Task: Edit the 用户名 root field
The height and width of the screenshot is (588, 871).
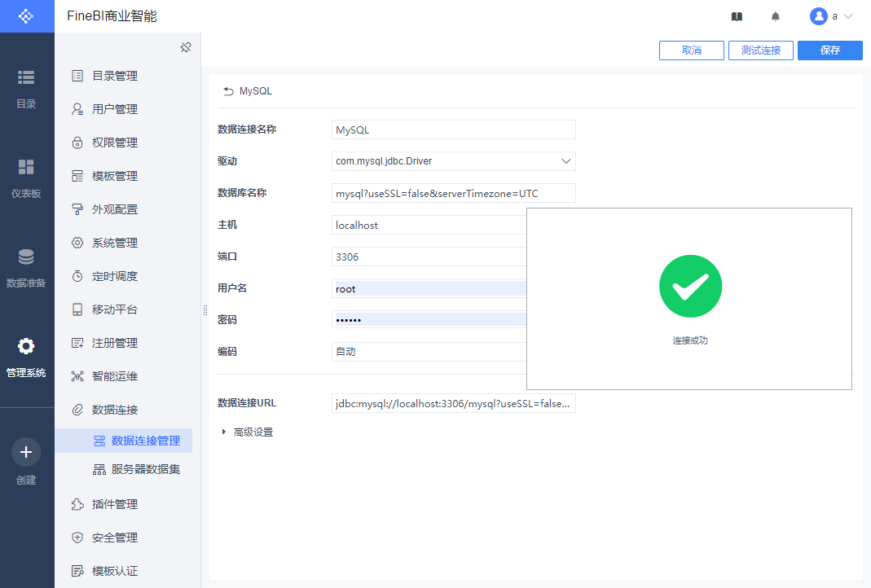Action: point(429,289)
